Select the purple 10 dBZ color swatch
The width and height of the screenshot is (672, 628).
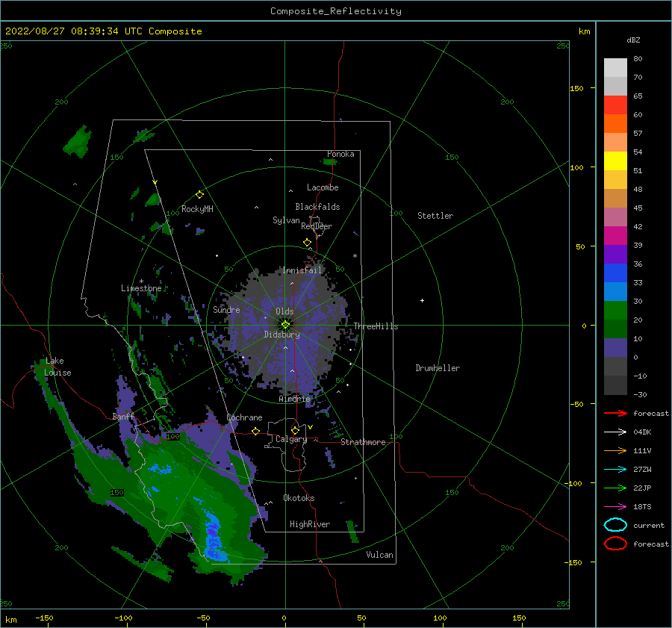pos(615,347)
